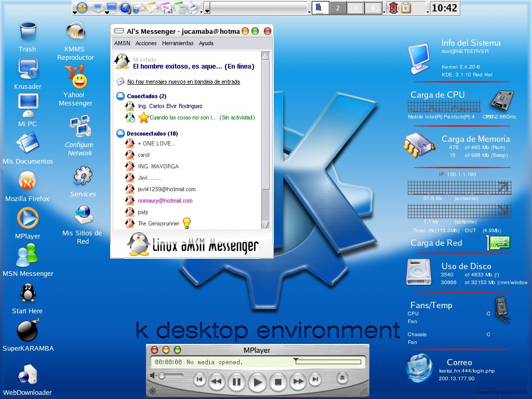This screenshot has height=399, width=532.
Task: Launch Krusader from the desktop
Action: (28, 69)
